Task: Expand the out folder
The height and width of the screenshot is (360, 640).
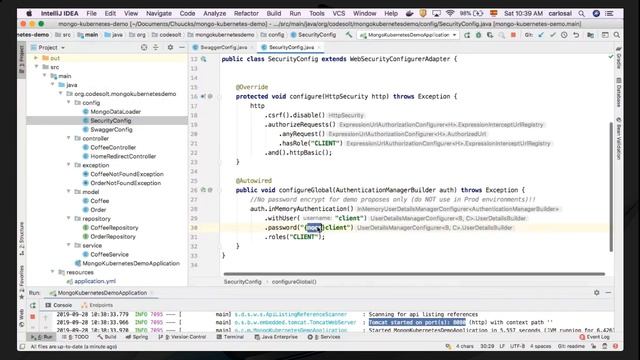Action: pos(36,58)
